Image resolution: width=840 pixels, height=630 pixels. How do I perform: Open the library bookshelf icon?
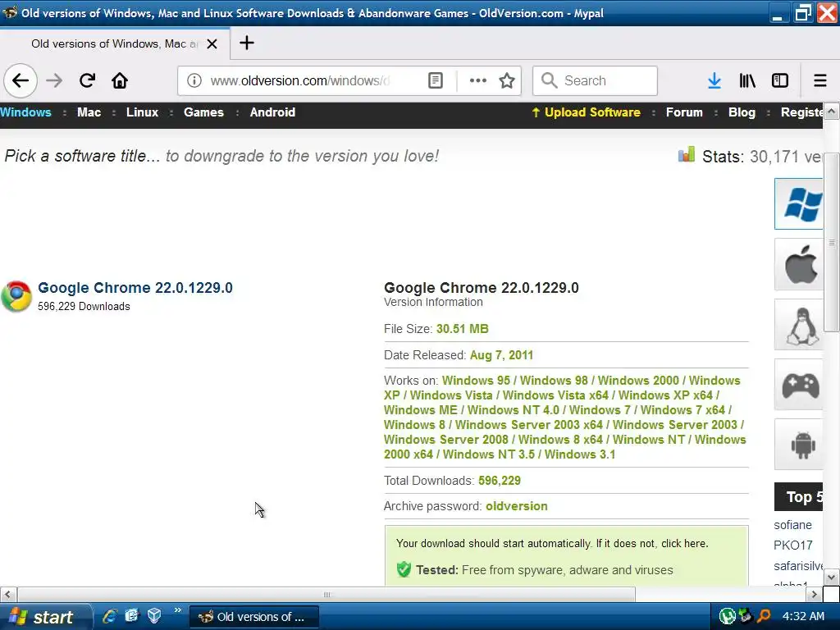pos(747,81)
